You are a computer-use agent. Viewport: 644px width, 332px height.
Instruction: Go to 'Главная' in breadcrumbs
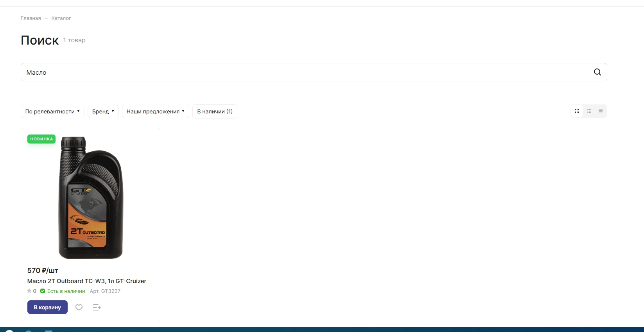click(x=30, y=18)
